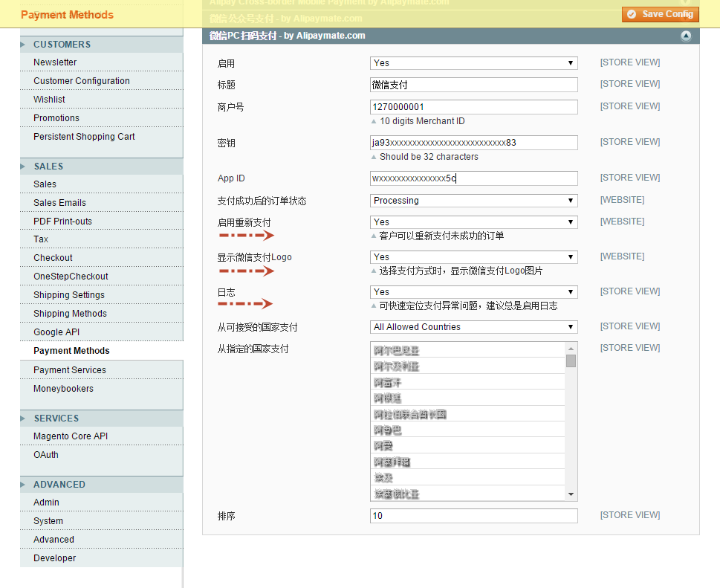The width and height of the screenshot is (720, 588).
Task: Click the country list scrollbar thumb
Action: (571, 361)
